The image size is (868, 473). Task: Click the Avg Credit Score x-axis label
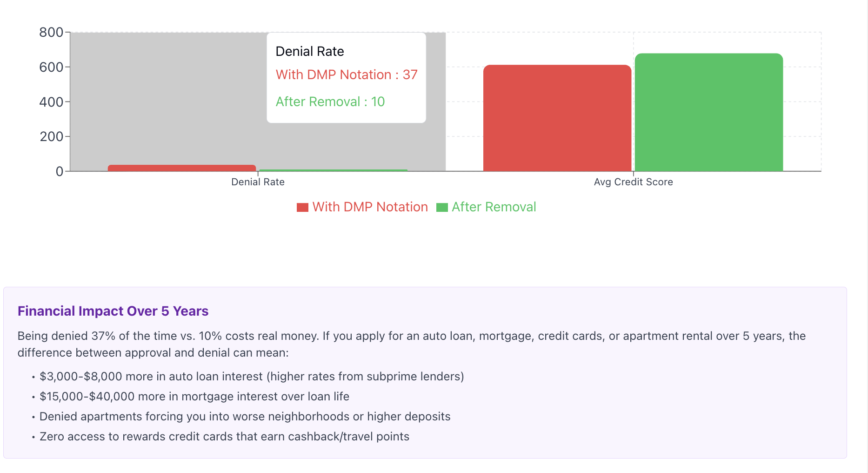(x=633, y=182)
